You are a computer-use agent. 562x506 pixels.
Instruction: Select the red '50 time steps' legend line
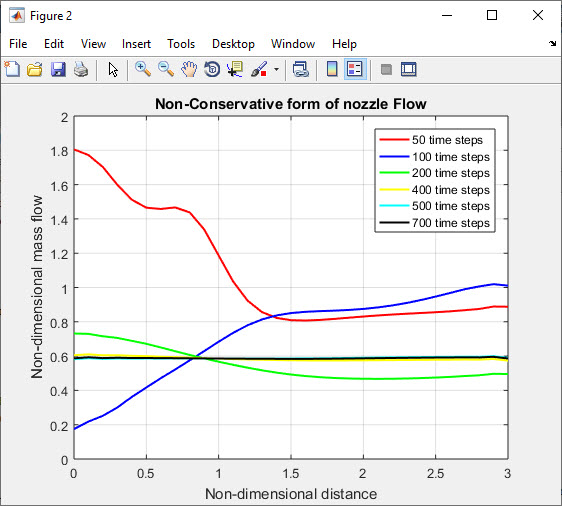[x=394, y=139]
